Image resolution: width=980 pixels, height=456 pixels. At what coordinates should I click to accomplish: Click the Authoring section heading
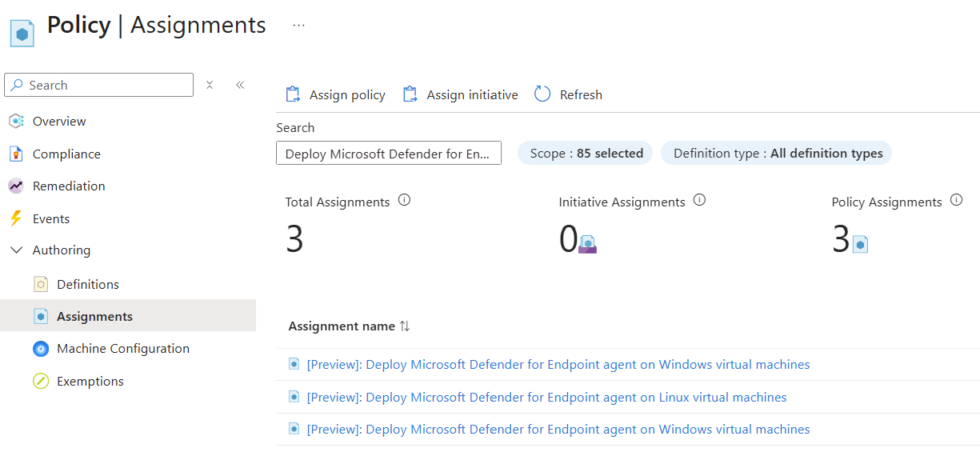click(62, 250)
